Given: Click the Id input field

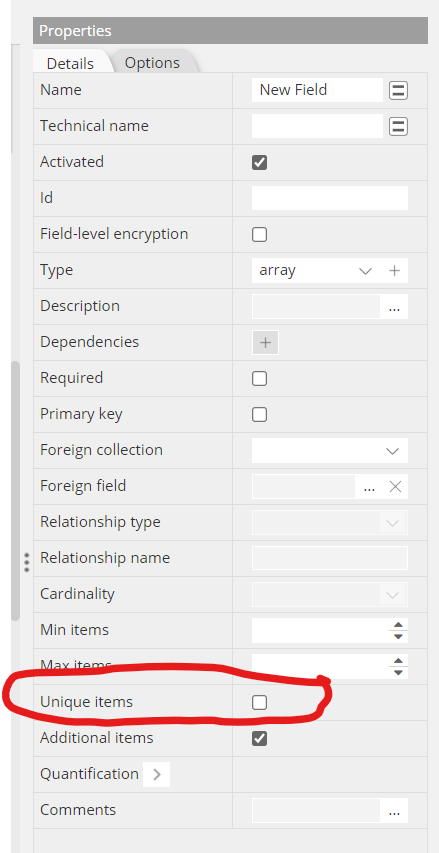Looking at the screenshot, I should click(x=330, y=198).
